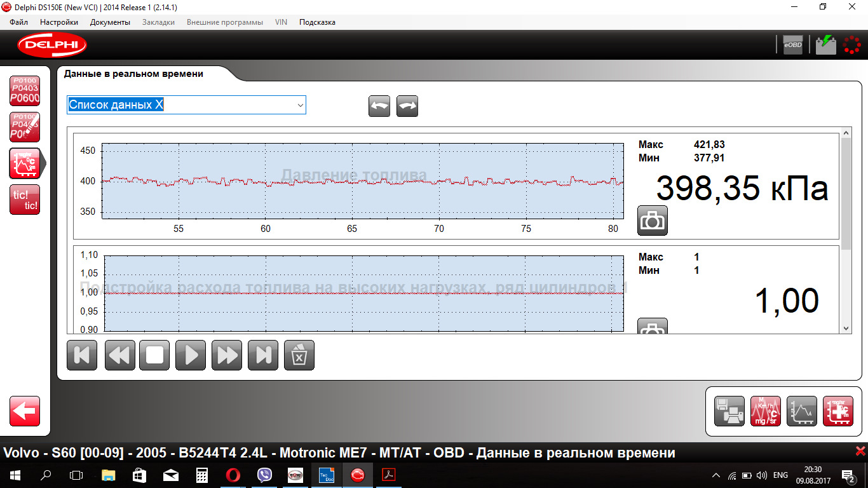Jump to the end of the recording
Viewport: 868px width, 488px height.
pos(263,355)
